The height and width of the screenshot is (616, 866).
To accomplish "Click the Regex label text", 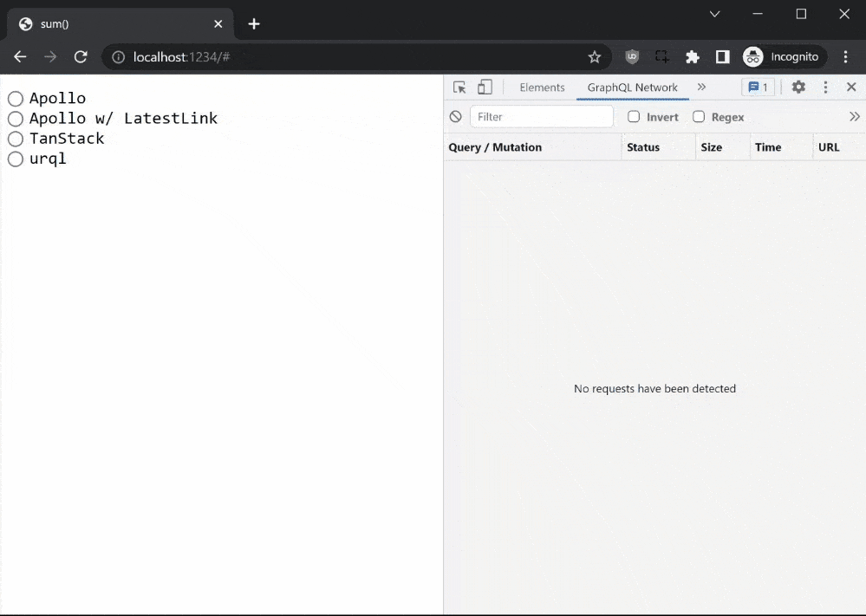I will click(x=727, y=117).
